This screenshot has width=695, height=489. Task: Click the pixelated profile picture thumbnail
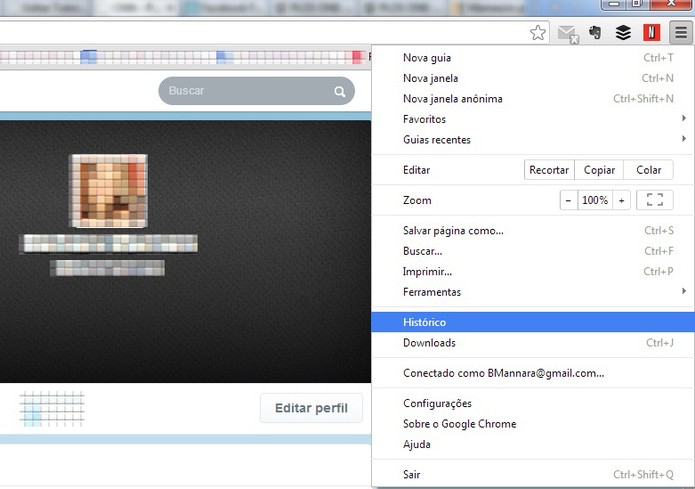pos(109,191)
